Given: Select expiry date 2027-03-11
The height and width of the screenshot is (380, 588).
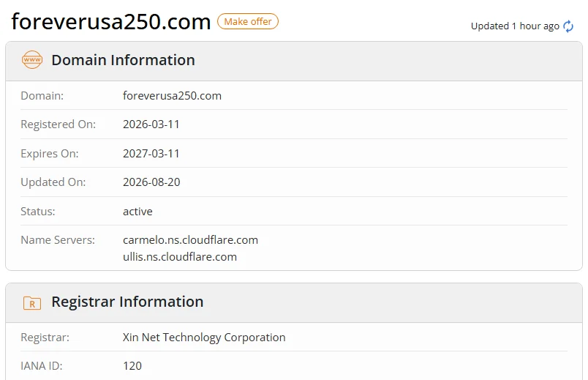Looking at the screenshot, I should (x=151, y=154).
